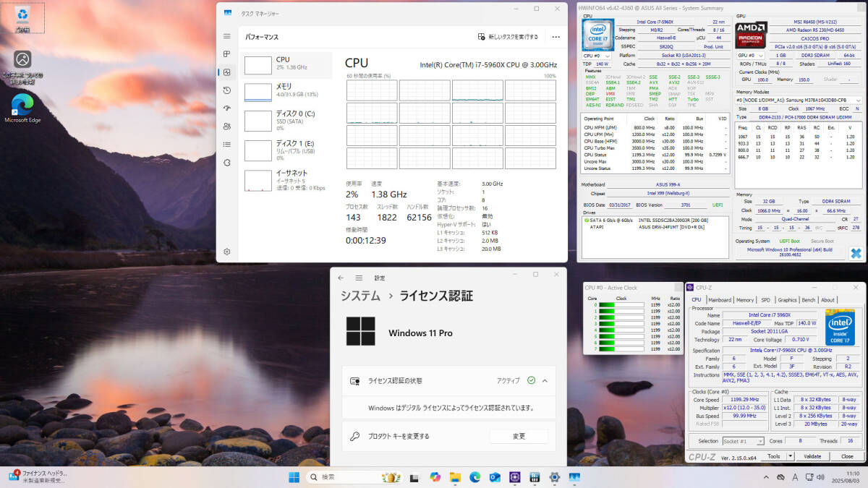Screen dimensions: 868x488
Task: Click Core 0 clock bar in Active Clock window
Action: point(621,305)
